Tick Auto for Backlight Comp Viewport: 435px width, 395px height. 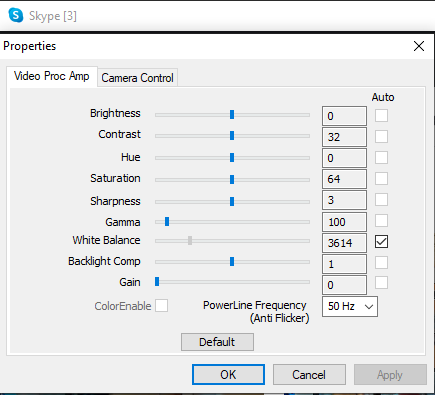tap(381, 263)
